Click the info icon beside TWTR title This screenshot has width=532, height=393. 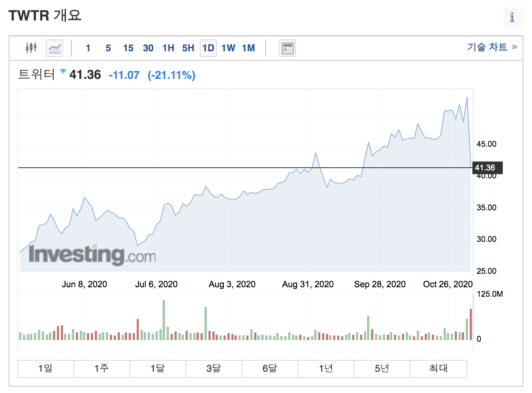(x=513, y=17)
